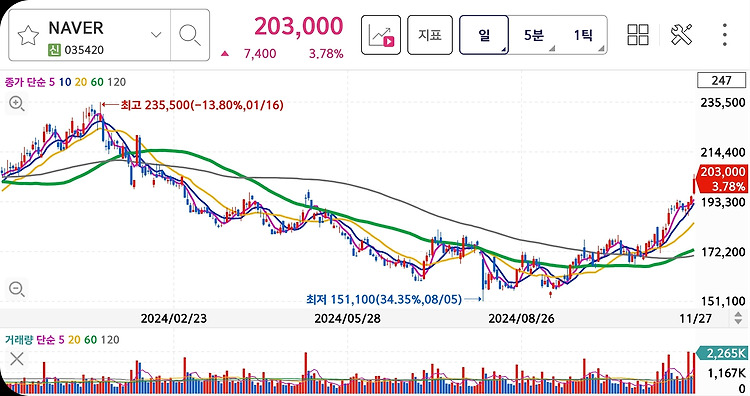The height and width of the screenshot is (396, 750).
Task: Switch to the 1틱 chart tab
Action: (583, 34)
